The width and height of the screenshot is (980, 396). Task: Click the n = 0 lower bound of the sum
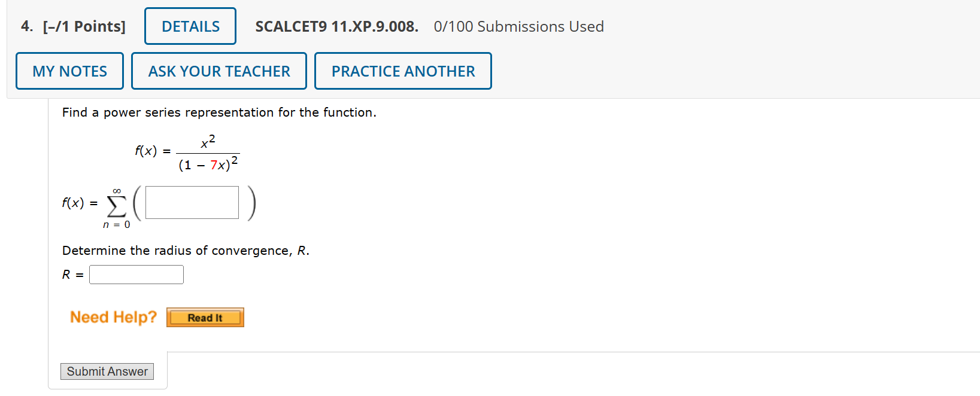tap(116, 226)
